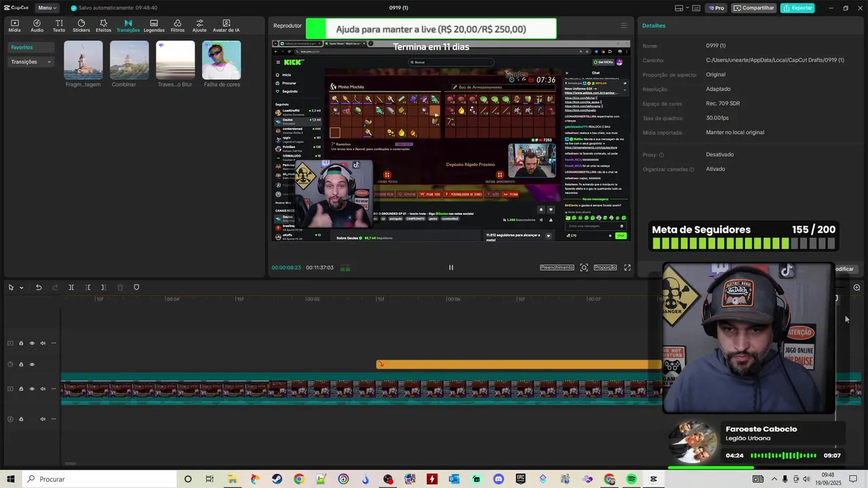Lock the effects track

click(21, 365)
